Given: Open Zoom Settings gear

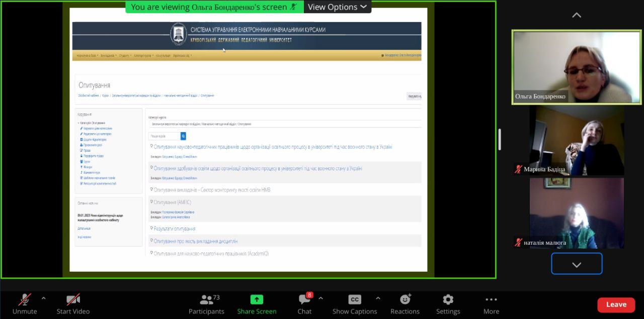Looking at the screenshot, I should point(448,300).
